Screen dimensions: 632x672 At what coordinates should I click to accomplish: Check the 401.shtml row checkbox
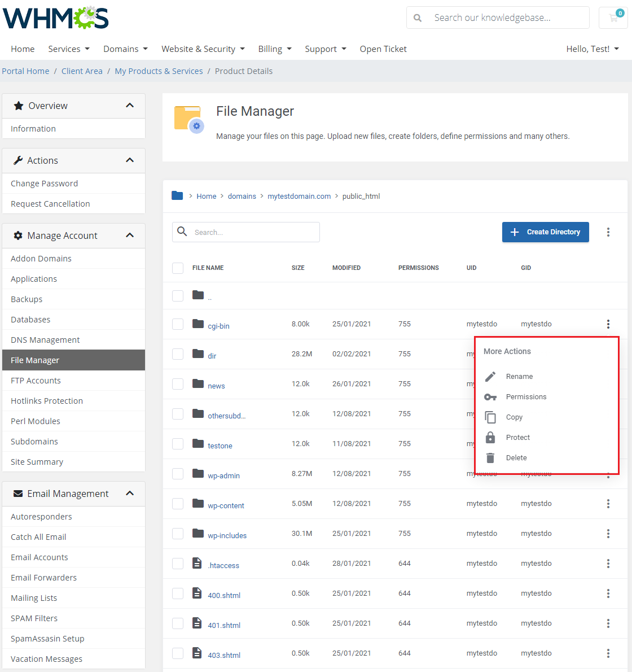coord(178,623)
